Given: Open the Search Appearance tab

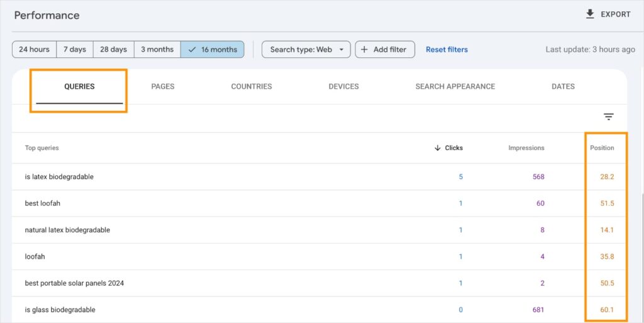Looking at the screenshot, I should click(x=455, y=86).
